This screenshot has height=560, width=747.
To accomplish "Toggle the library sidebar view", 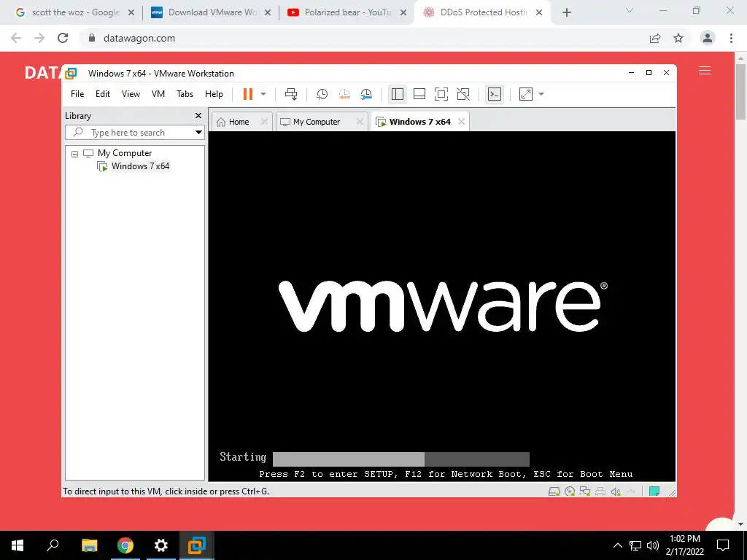I will tap(398, 94).
